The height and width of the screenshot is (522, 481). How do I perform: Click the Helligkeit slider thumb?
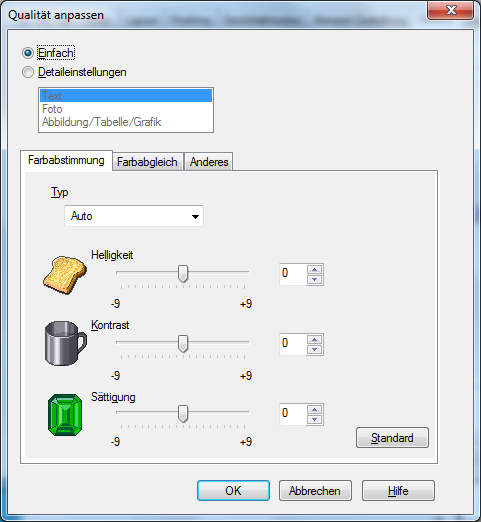tap(183, 274)
